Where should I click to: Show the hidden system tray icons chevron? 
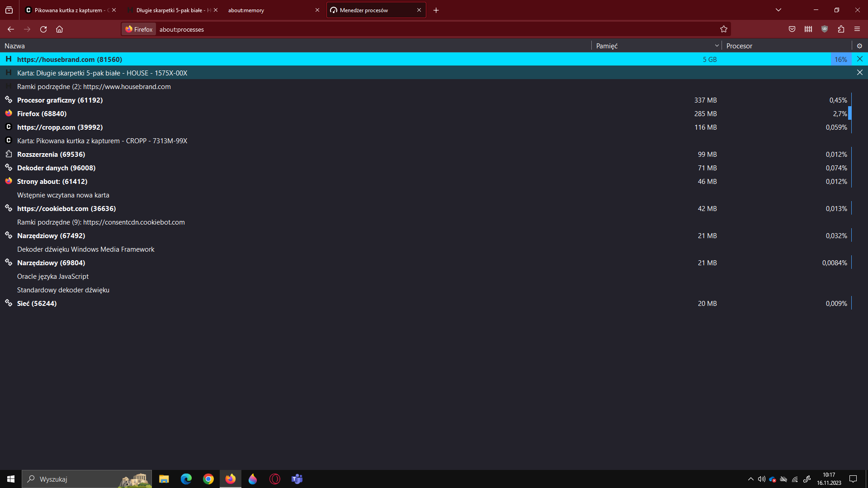coord(751,479)
